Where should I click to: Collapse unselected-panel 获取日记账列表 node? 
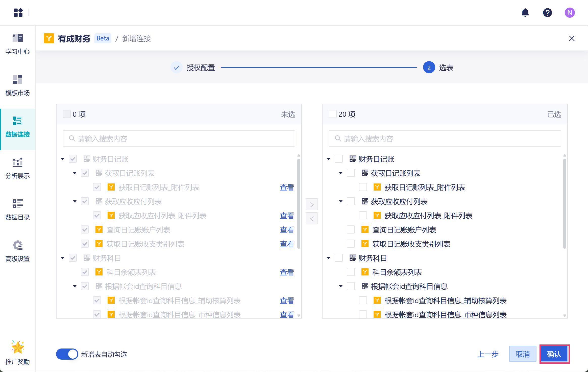(75, 173)
